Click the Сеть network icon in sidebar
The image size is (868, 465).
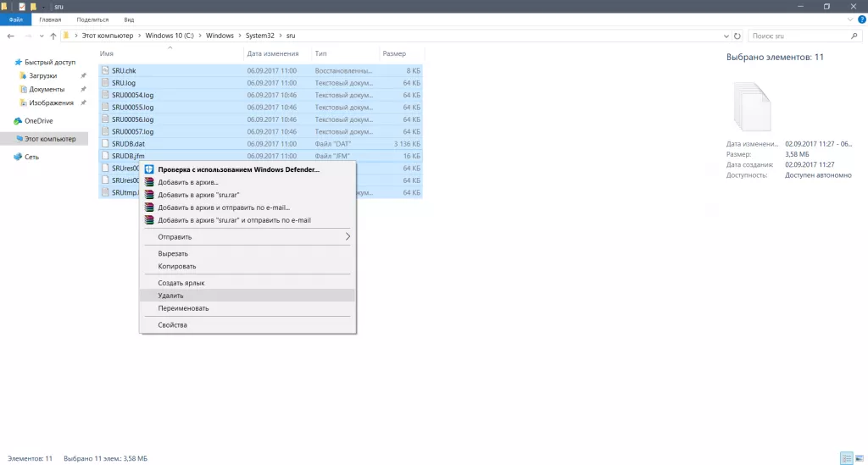[x=18, y=157]
